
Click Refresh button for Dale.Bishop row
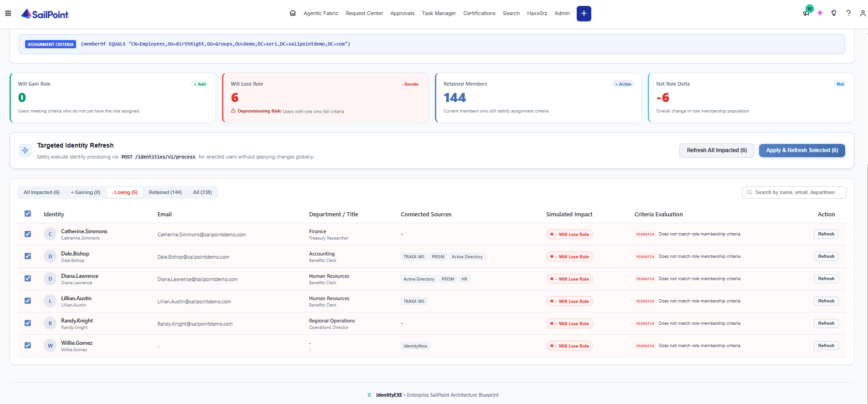tap(826, 256)
